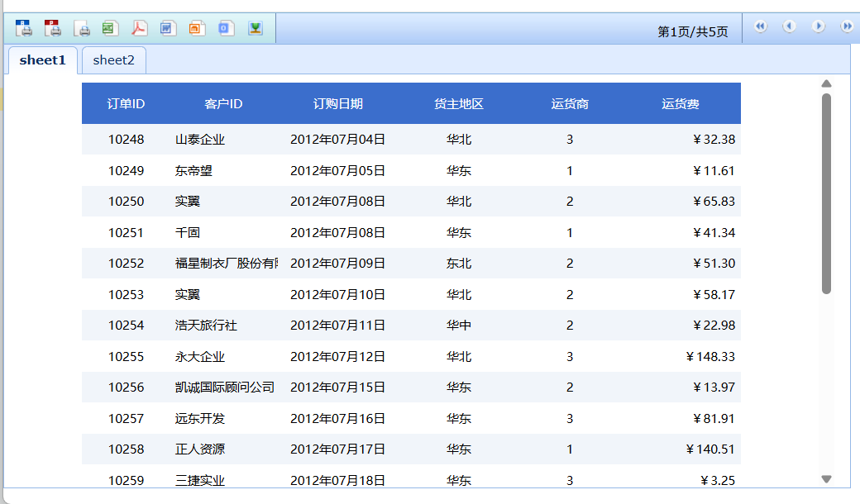Export the report to Word

[168, 28]
